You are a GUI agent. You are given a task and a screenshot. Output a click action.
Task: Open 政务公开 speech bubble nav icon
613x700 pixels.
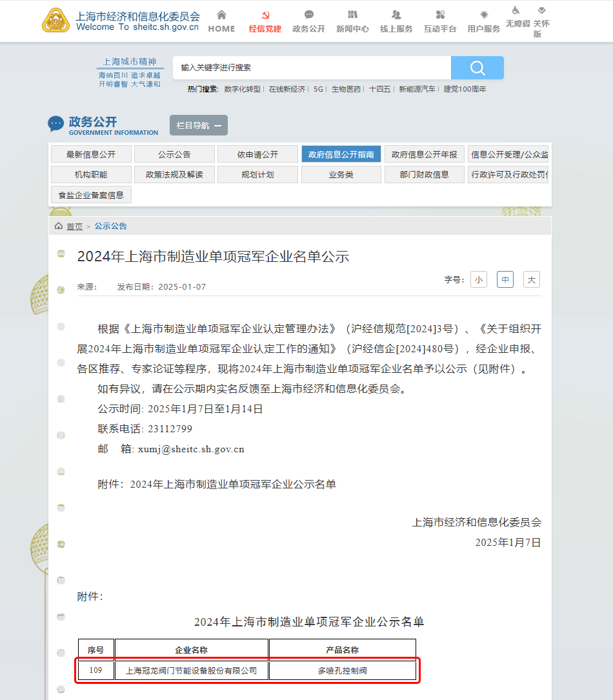pos(308,15)
